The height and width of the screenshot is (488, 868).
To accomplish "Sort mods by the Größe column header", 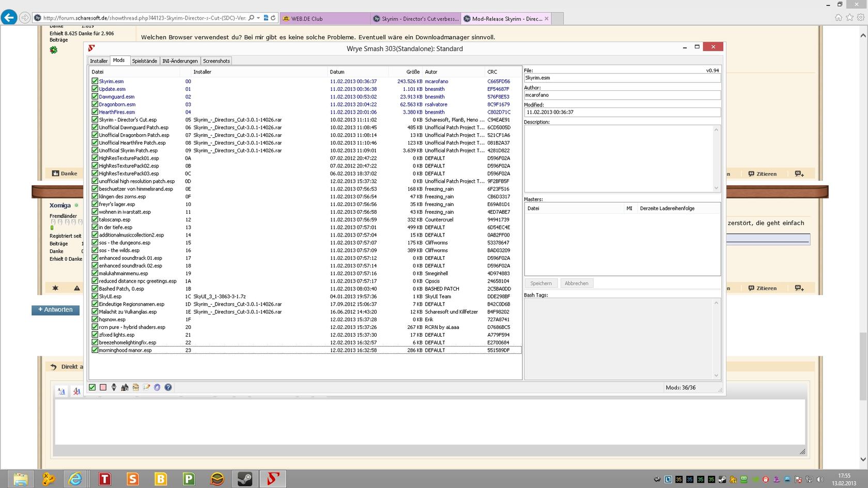I will pyautogui.click(x=412, y=72).
